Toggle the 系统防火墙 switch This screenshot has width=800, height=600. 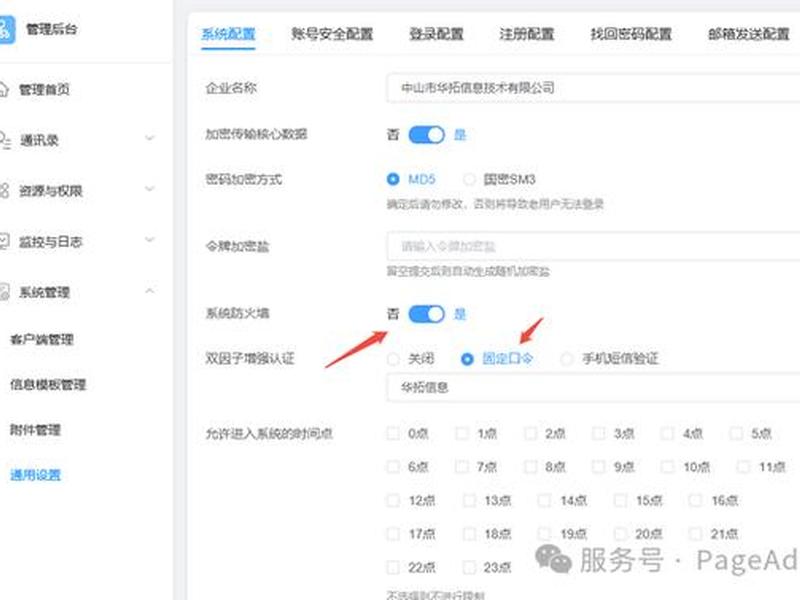coord(427,314)
